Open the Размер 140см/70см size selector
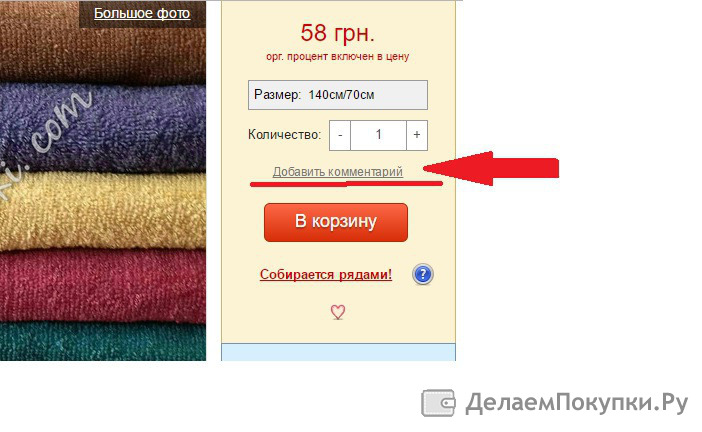Viewport: 702px width, 432px height. [x=338, y=95]
